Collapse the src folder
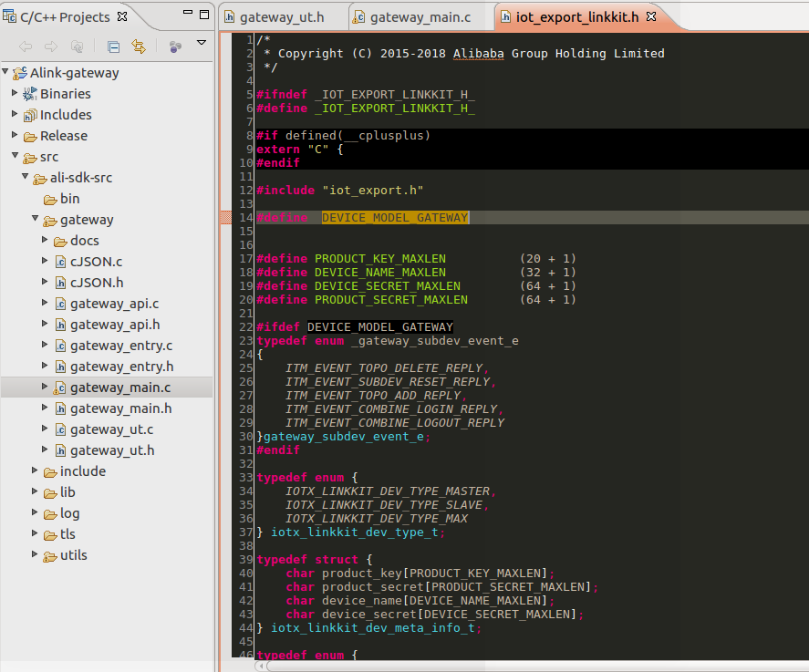The width and height of the screenshot is (809, 672). tap(15, 155)
